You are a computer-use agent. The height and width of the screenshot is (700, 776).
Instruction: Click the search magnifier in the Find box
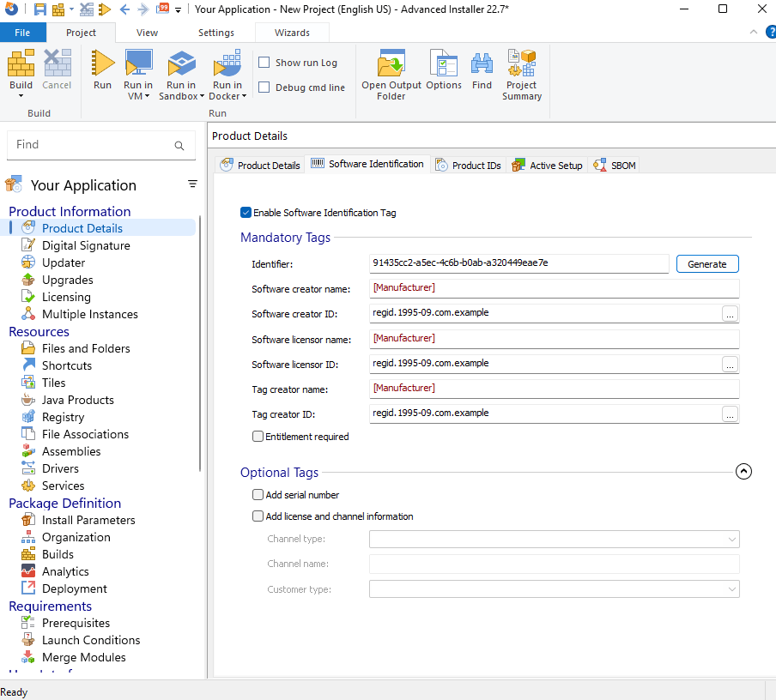(x=179, y=146)
